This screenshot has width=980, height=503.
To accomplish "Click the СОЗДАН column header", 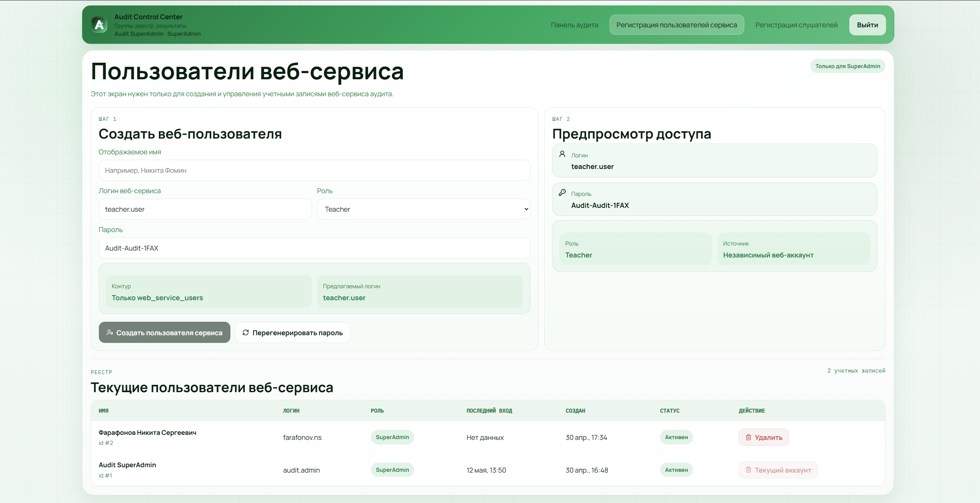I will click(575, 411).
